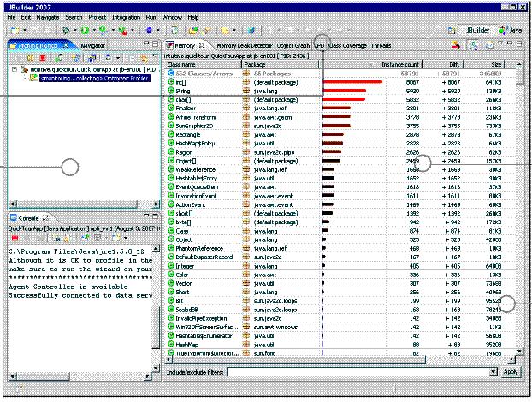Select the String class row
The height and width of the screenshot is (402, 532).
pos(340,91)
